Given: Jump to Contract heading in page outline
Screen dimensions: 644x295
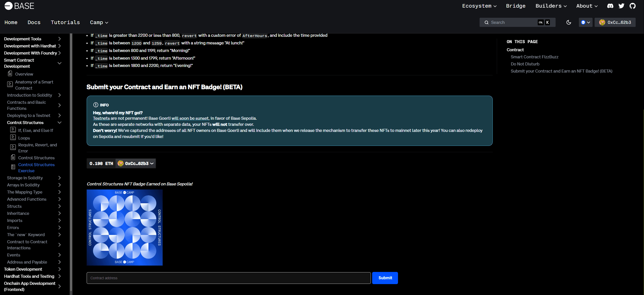Looking at the screenshot, I should coord(515,50).
